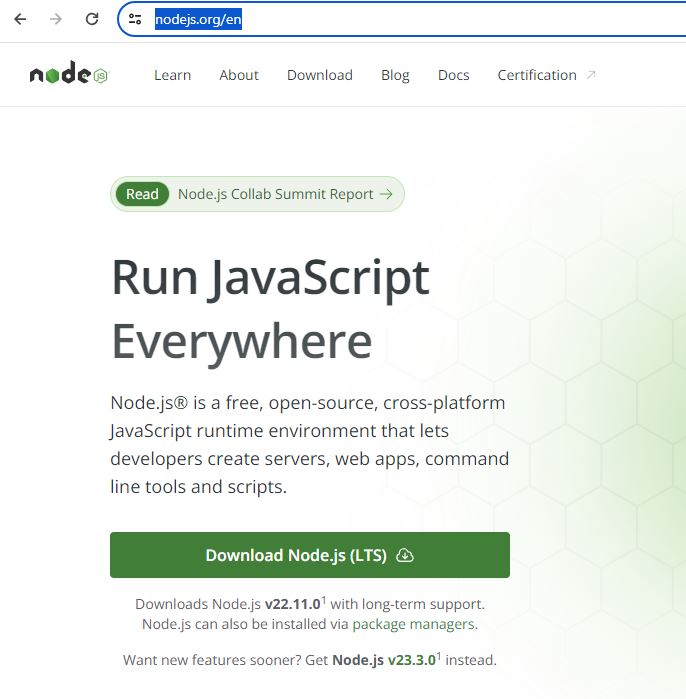Open site information icon in address bar
This screenshot has width=686, height=699.
click(x=135, y=19)
